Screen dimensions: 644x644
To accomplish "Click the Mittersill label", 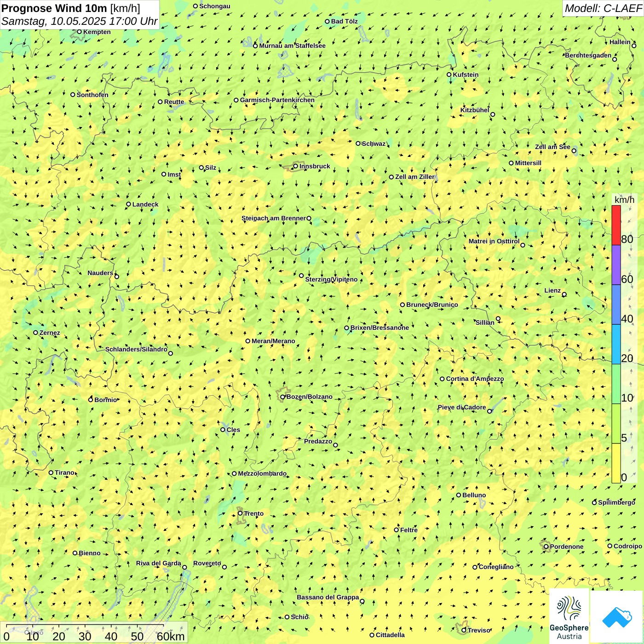I will [x=528, y=163].
